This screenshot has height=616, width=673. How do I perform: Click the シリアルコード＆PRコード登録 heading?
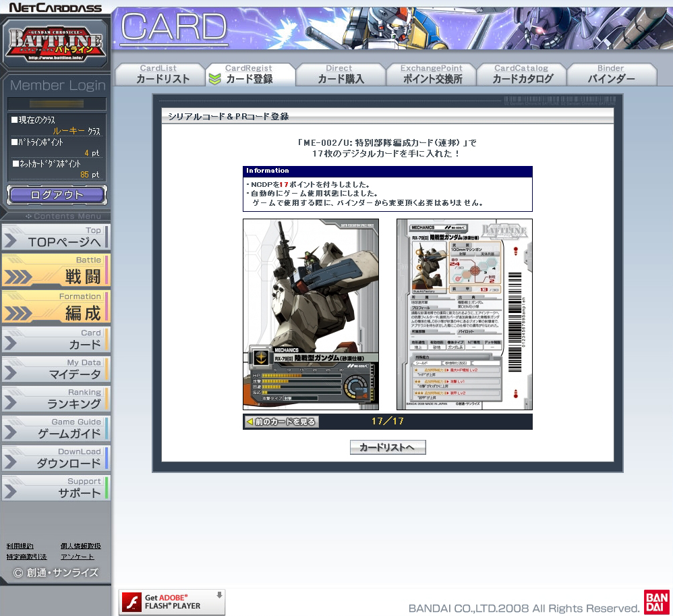(x=229, y=117)
